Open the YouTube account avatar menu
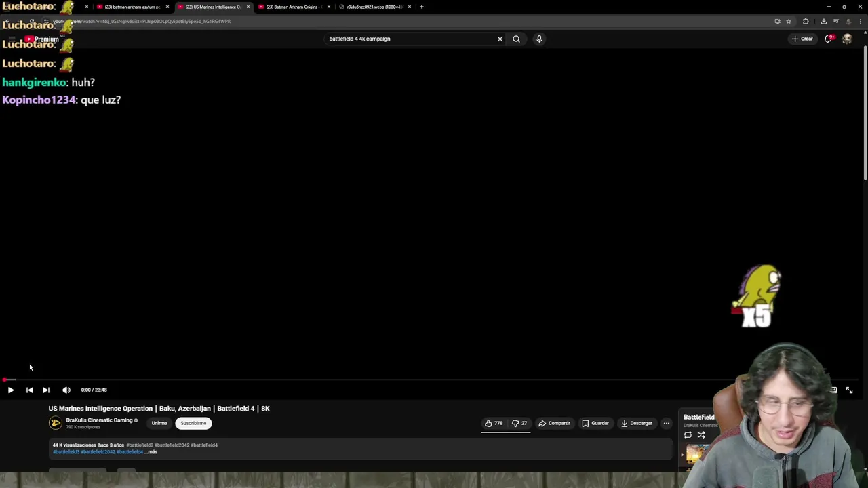The image size is (868, 488). click(847, 39)
